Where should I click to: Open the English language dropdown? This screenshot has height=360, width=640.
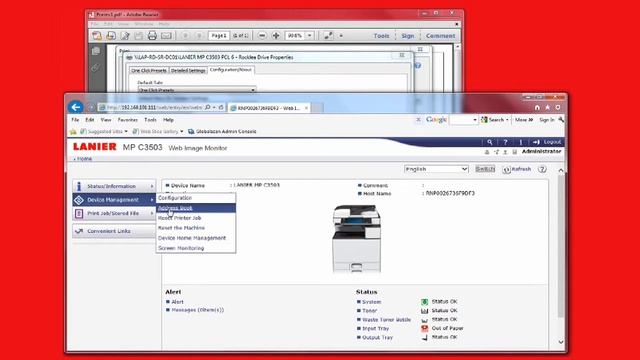pyautogui.click(x=436, y=169)
